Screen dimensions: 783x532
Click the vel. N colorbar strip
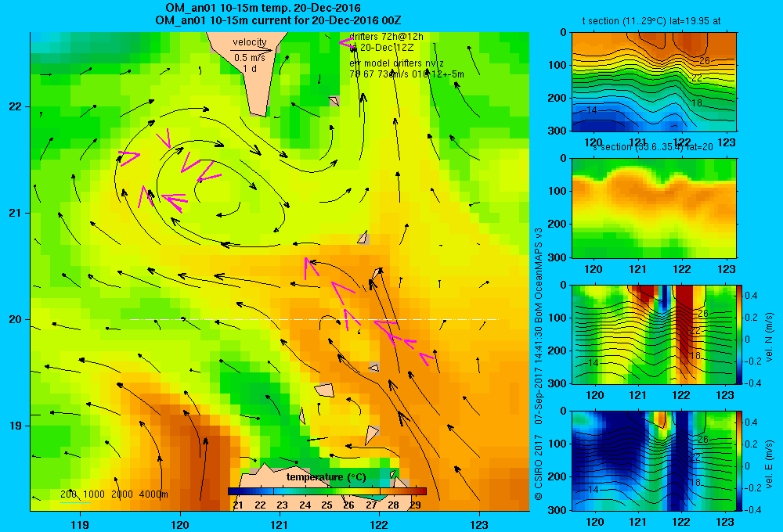coord(740,334)
